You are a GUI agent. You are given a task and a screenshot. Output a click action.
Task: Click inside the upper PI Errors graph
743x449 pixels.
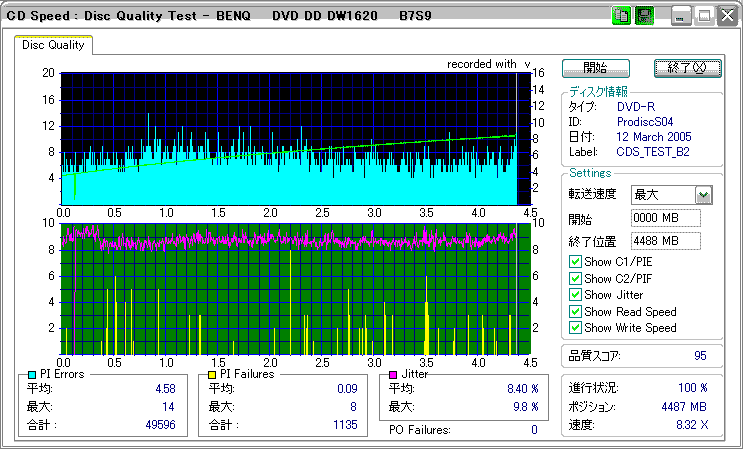pos(290,138)
